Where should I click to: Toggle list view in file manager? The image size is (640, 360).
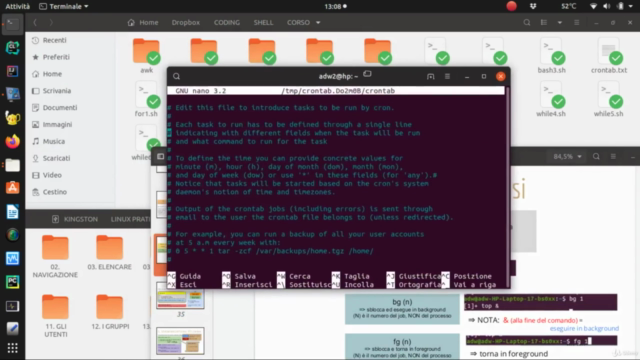tap(544, 22)
